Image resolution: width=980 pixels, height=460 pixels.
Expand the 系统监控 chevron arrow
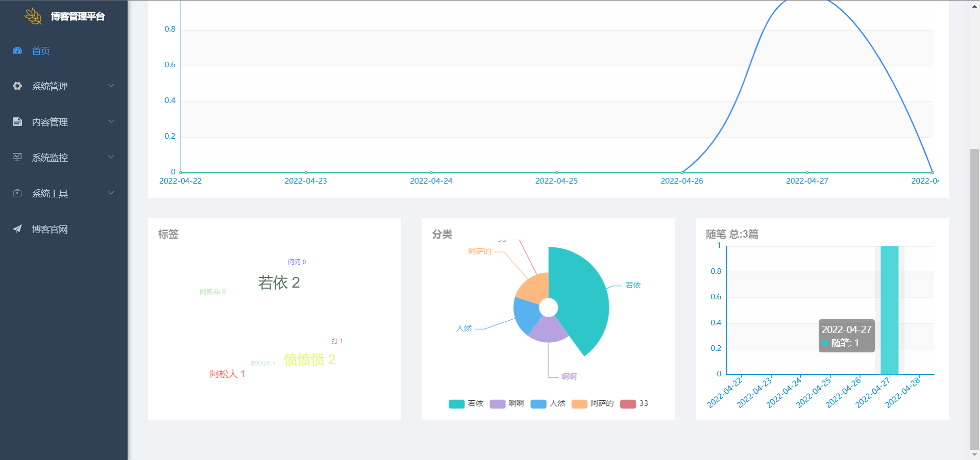click(111, 157)
